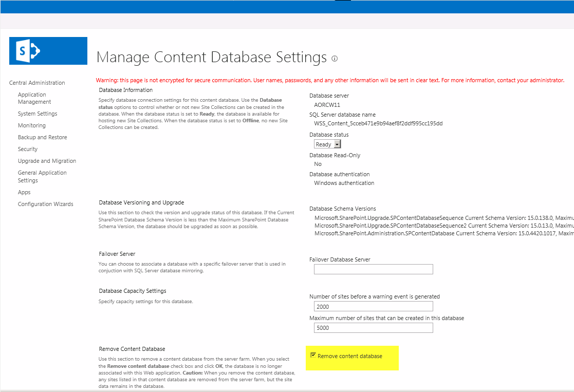Open Central Administration link
The image size is (574, 392).
coord(37,83)
